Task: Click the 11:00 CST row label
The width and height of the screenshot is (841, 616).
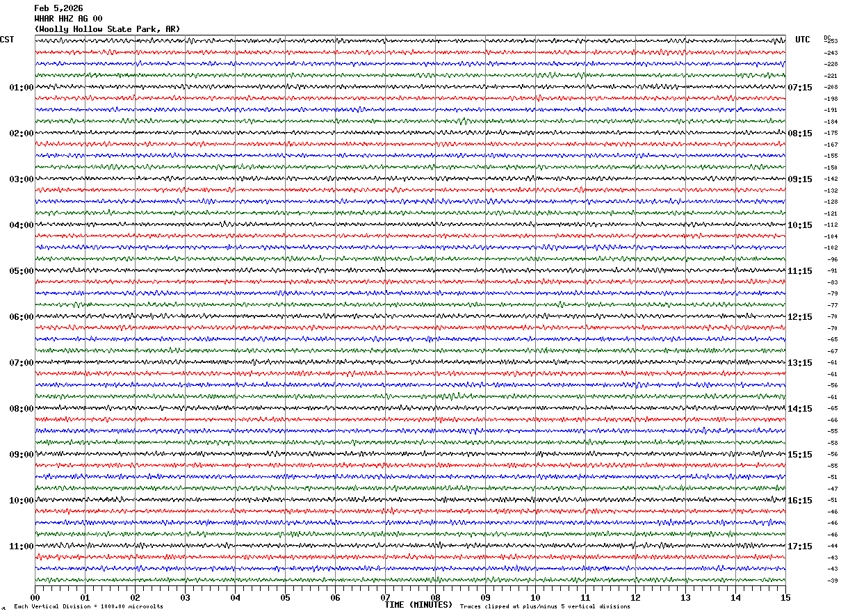Action: click(x=22, y=546)
